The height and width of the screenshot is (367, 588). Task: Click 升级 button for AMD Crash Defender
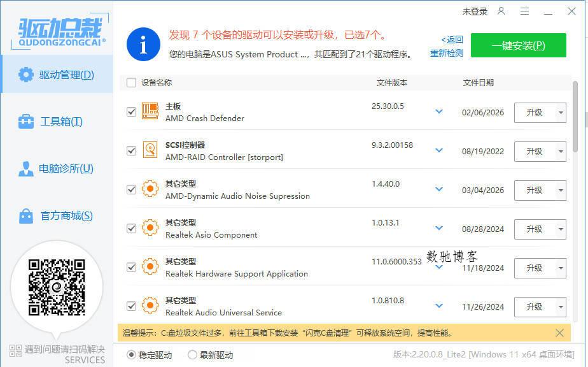click(x=535, y=113)
